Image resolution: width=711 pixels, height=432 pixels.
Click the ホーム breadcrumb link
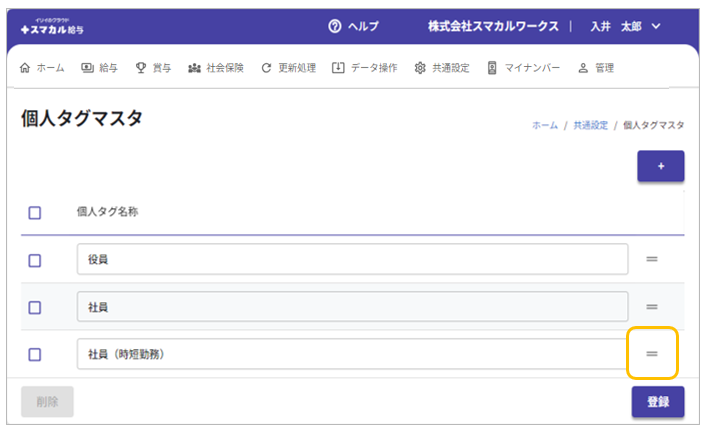point(544,125)
